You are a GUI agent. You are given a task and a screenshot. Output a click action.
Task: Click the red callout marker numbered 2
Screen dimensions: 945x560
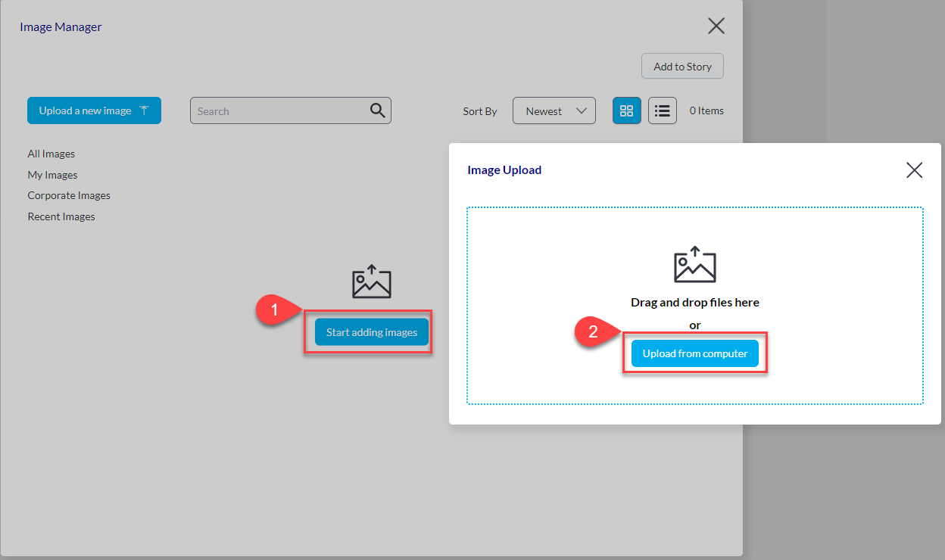pyautogui.click(x=592, y=331)
